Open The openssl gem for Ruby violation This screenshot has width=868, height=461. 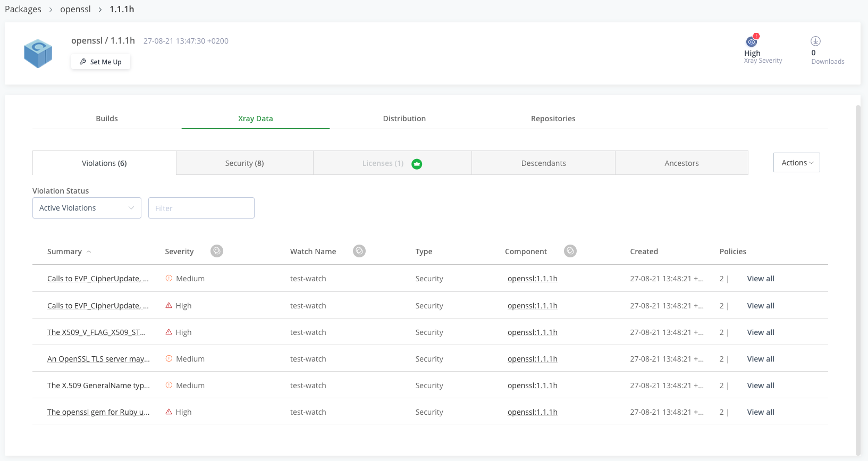[x=98, y=412]
